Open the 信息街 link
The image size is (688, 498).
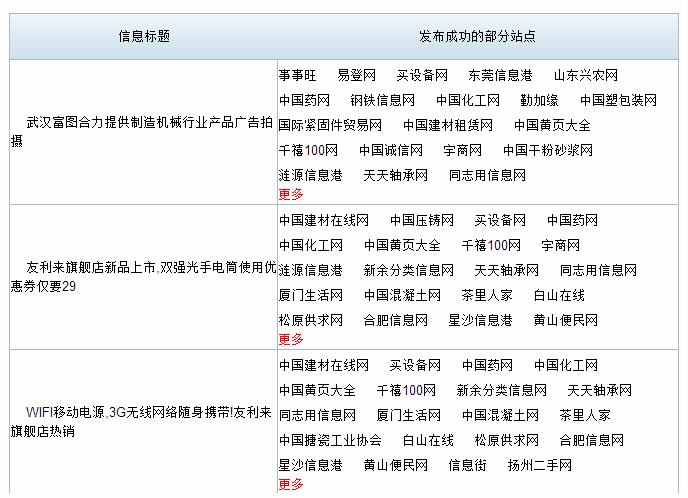pyautogui.click(x=467, y=465)
